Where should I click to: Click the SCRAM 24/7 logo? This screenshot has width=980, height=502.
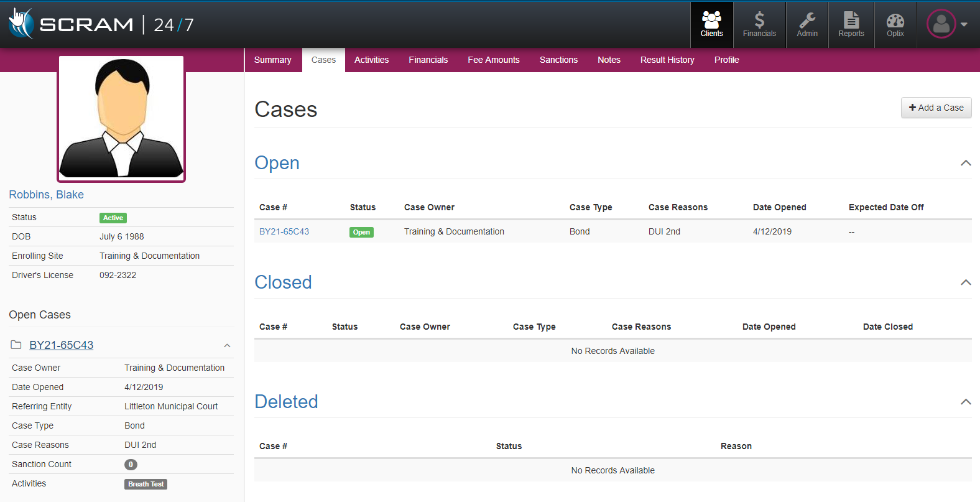coord(101,24)
